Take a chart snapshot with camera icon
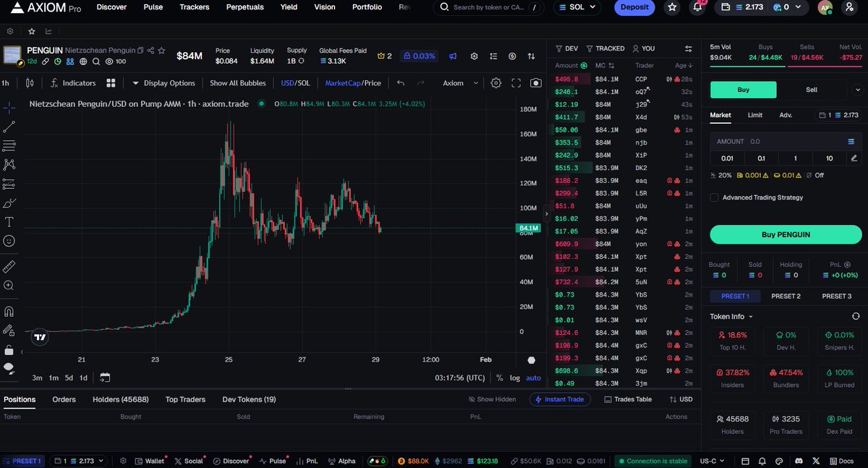Screen dimensions: 868x468 click(x=535, y=83)
